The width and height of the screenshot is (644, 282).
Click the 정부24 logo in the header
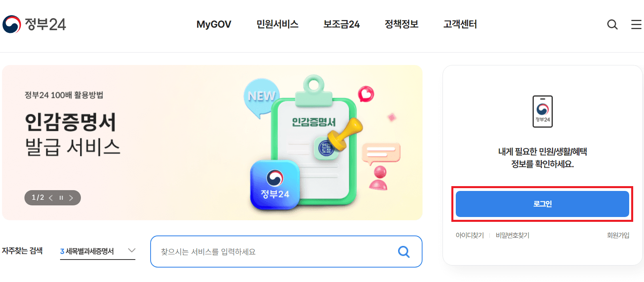(x=34, y=24)
